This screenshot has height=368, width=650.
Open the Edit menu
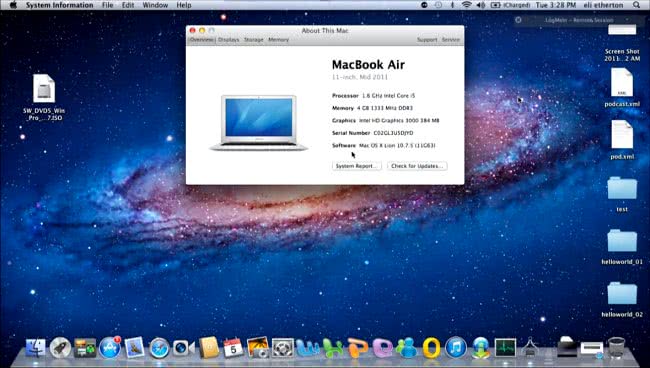pos(128,5)
